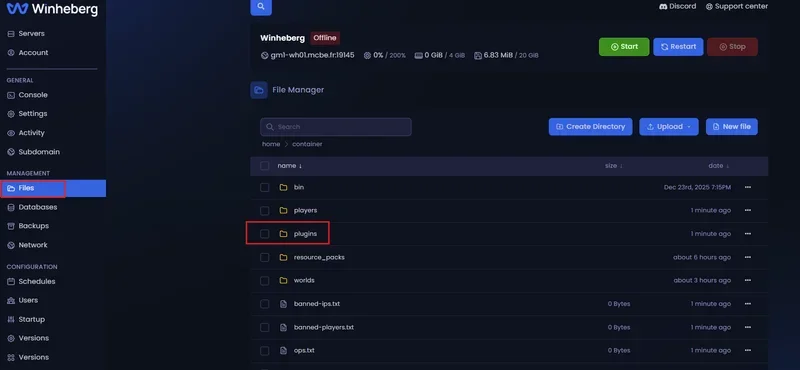Tick the select-all checkbox in header
Viewport: 800px width, 370px height.
[264, 166]
